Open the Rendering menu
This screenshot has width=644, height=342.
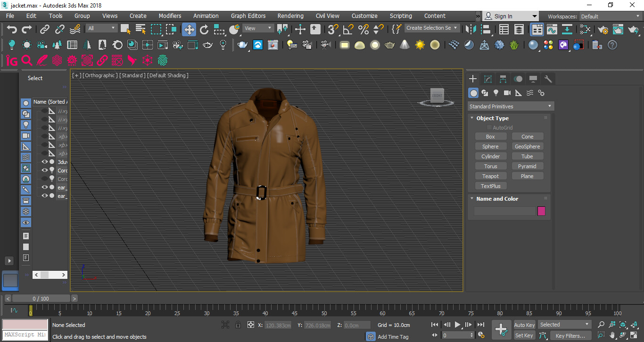pyautogui.click(x=290, y=16)
